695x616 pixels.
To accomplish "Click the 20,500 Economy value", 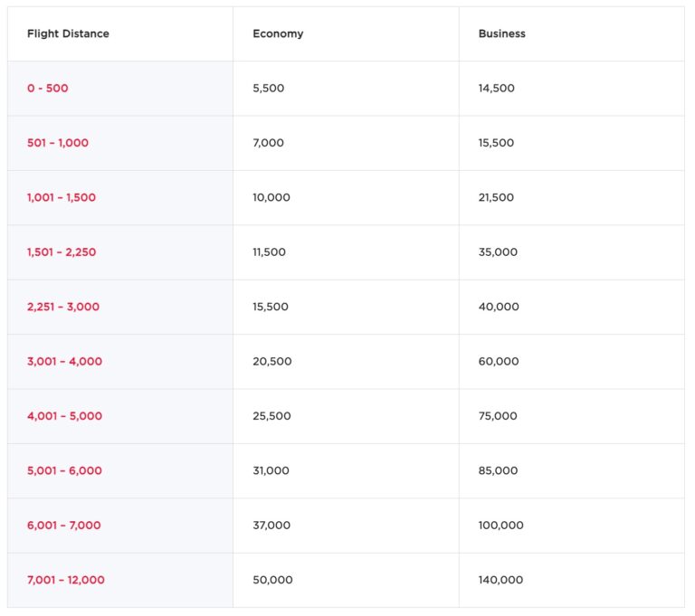I will [x=272, y=362].
